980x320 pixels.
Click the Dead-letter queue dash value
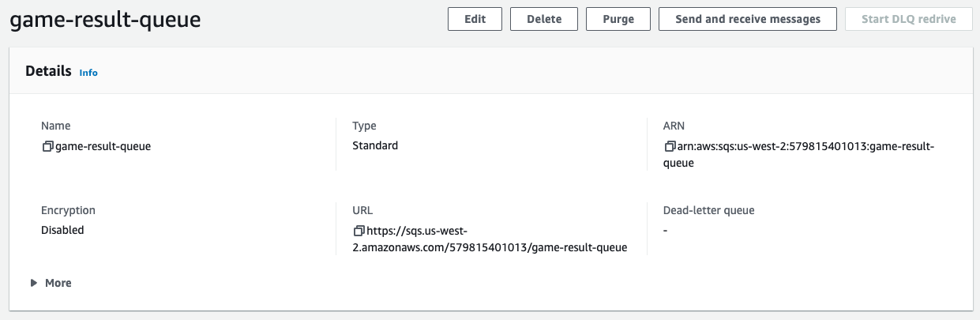[665, 230]
